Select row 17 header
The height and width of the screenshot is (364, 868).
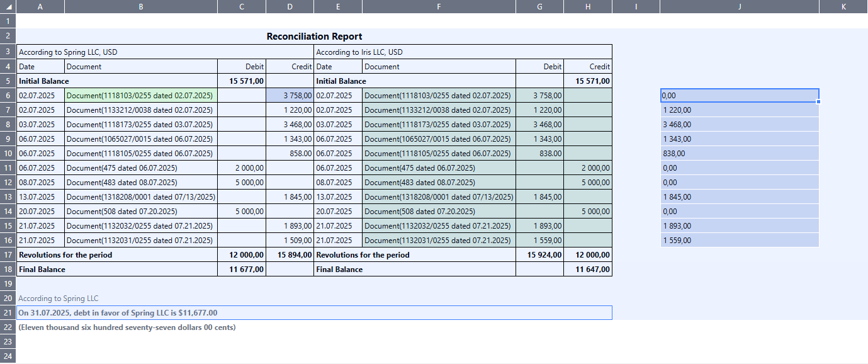coord(8,255)
